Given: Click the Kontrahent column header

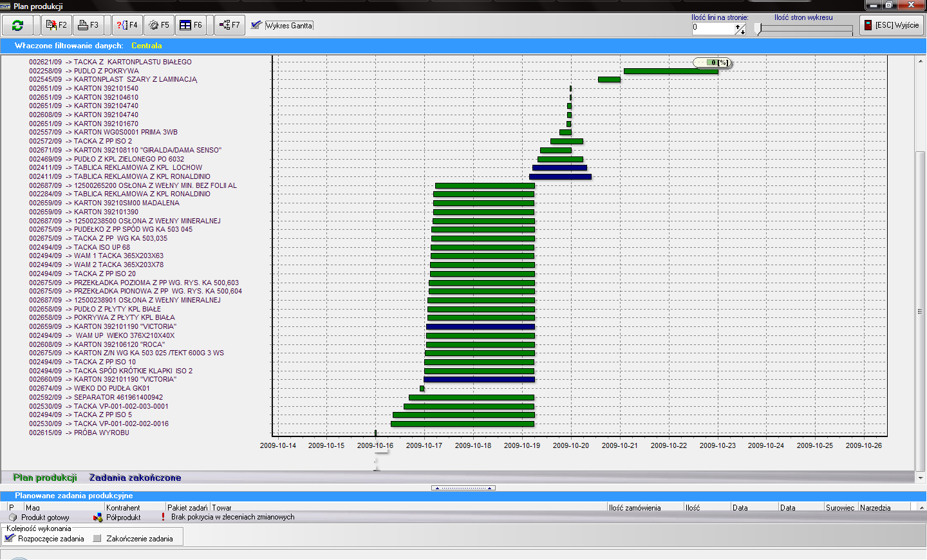Looking at the screenshot, I should point(123,508).
